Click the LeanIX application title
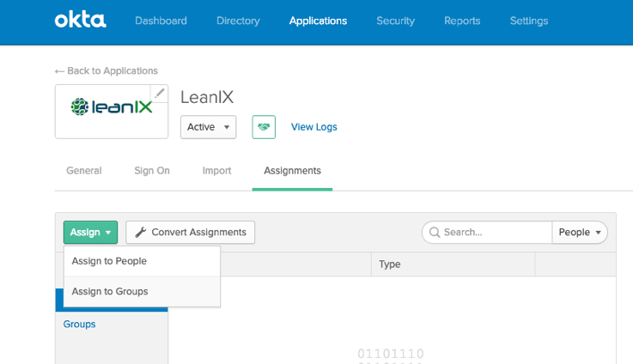This screenshot has height=364, width=633. click(x=207, y=97)
